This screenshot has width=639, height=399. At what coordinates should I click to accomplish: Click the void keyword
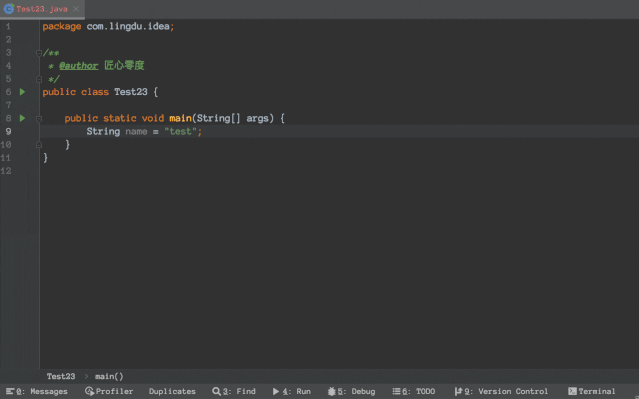tap(153, 118)
